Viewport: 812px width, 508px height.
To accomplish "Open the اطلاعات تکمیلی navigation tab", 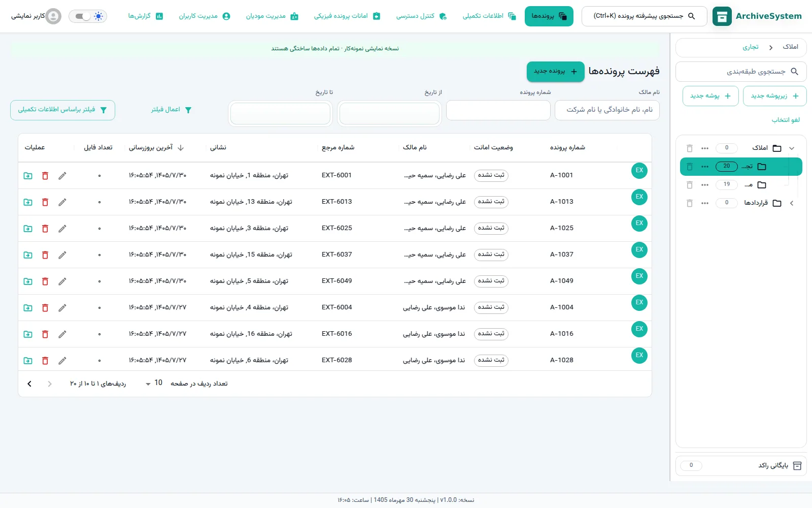I will pos(489,16).
